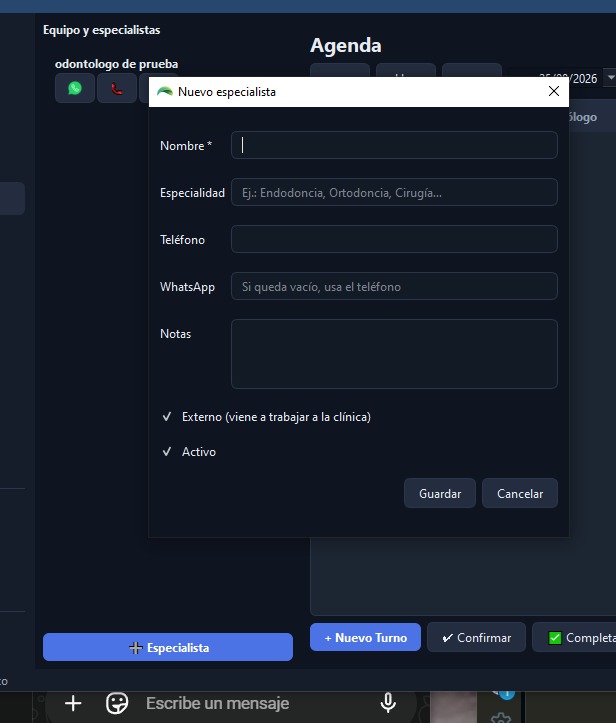Open the Agenda date dropdown arrow
616x723 pixels.
610,77
